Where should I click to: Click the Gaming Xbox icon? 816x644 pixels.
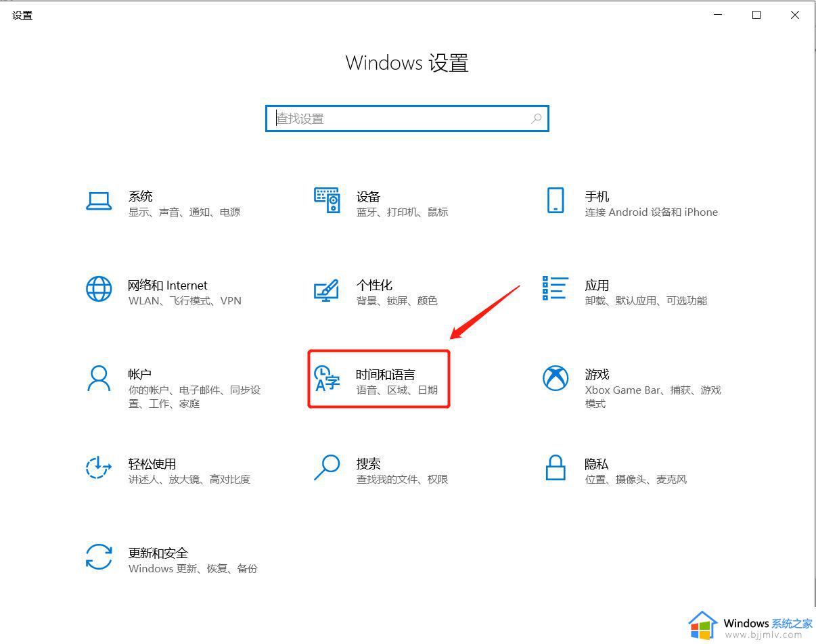click(x=556, y=379)
